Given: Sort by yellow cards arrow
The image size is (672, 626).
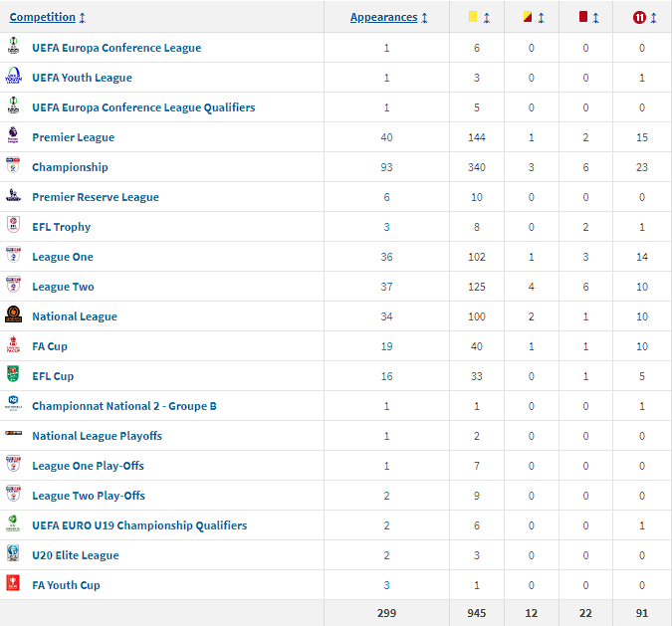Looking at the screenshot, I should (487, 18).
